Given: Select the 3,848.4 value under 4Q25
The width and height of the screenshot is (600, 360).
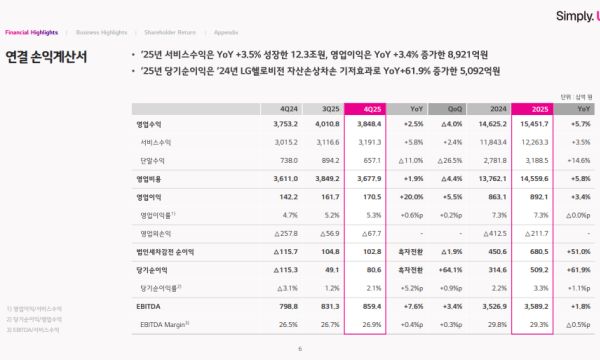Looking at the screenshot, I should click(369, 124).
